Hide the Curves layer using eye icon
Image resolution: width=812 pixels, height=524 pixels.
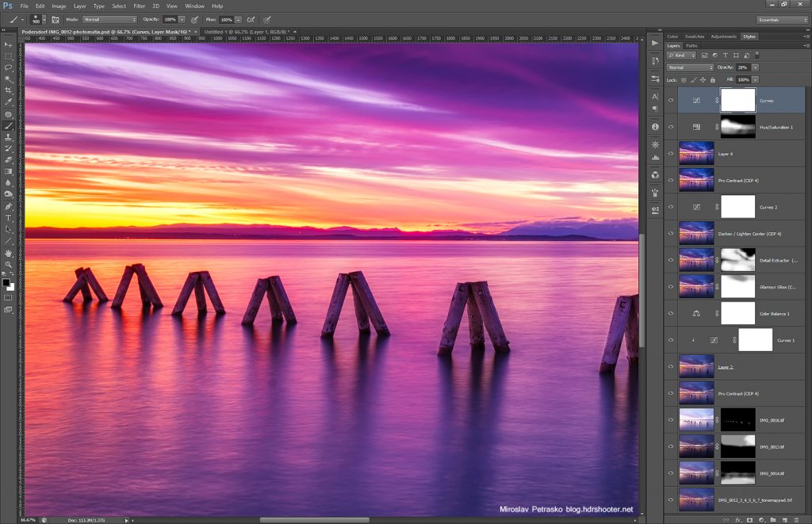(x=671, y=101)
